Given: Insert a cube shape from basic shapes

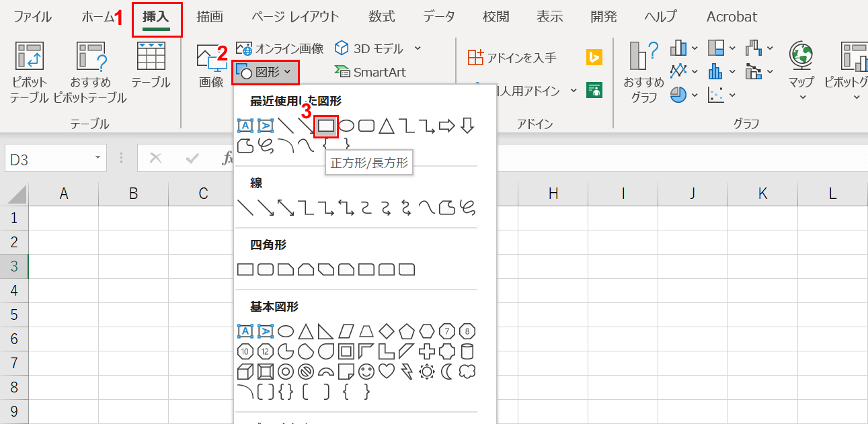Looking at the screenshot, I should coord(245,372).
